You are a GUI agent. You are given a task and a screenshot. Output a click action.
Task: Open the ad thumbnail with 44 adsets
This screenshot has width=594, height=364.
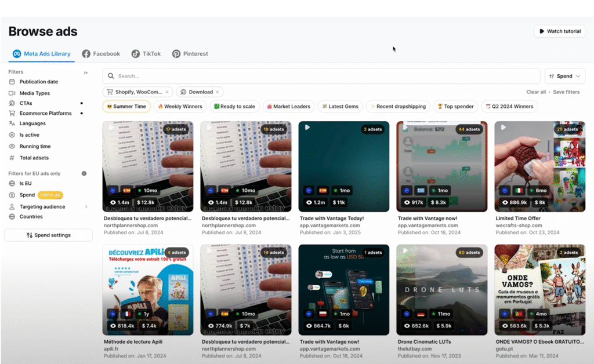pyautogui.click(x=441, y=166)
